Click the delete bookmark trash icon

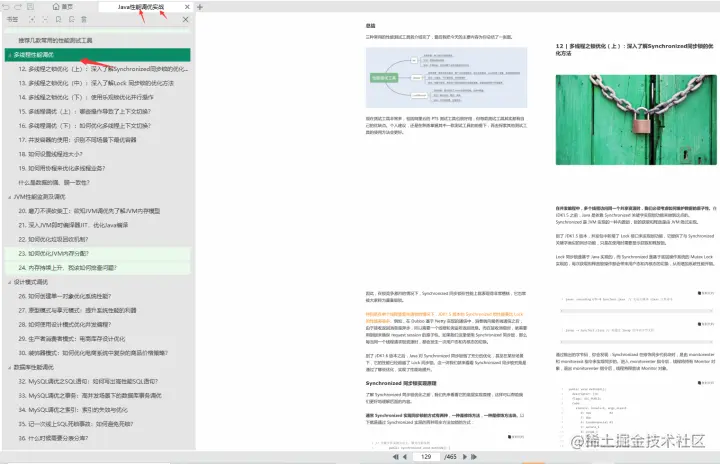(x=84, y=19)
